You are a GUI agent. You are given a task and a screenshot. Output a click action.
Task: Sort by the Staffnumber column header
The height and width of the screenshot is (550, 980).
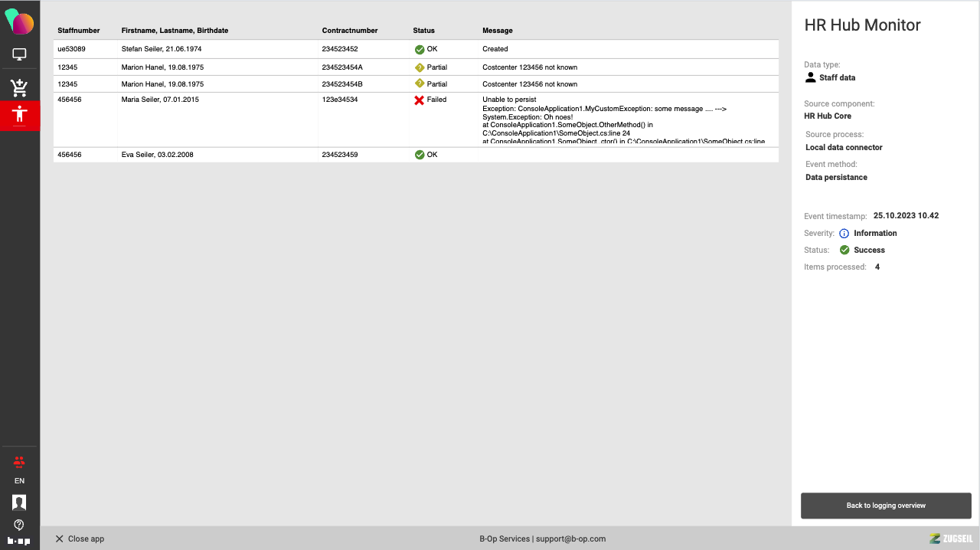tap(79, 31)
